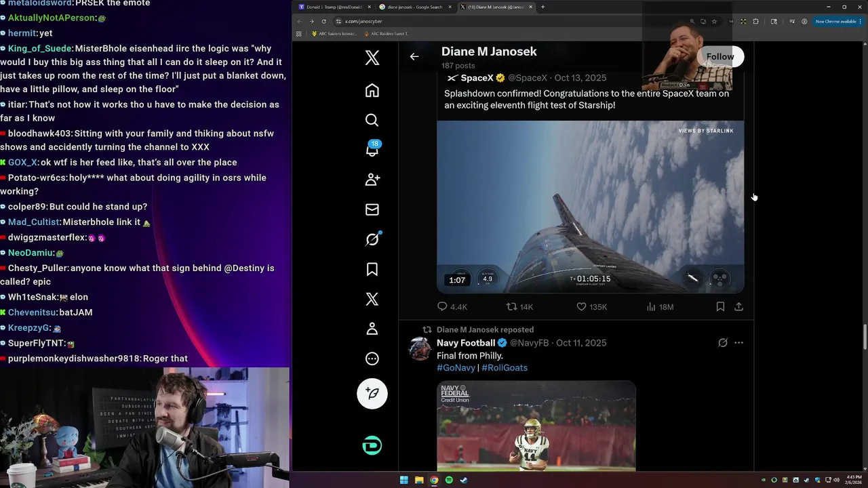The width and height of the screenshot is (868, 488).
Task: Go to Home in X sidebar
Action: click(x=372, y=90)
